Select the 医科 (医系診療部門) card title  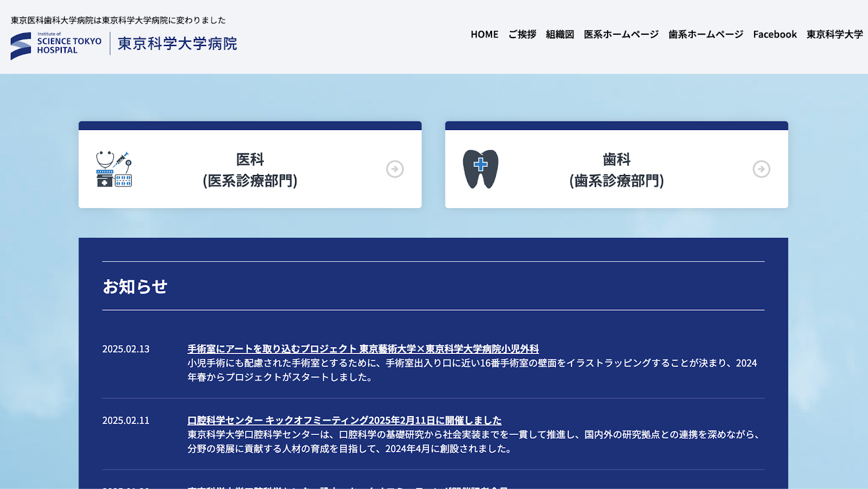pos(250,170)
